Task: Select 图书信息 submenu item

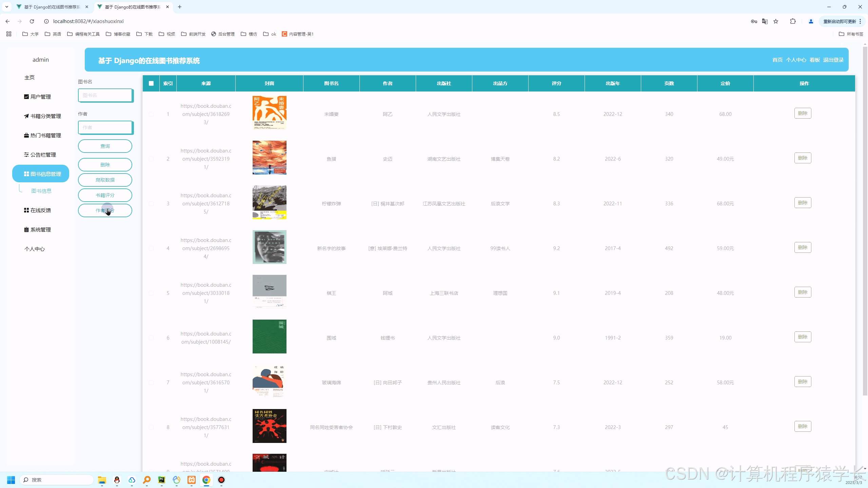Action: tap(41, 191)
